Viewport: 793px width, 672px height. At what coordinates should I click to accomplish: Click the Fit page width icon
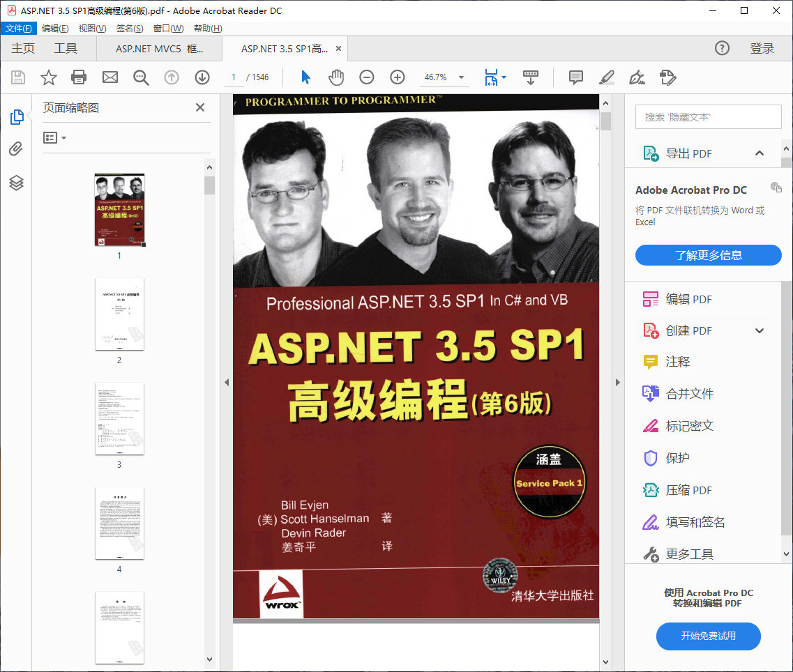(491, 77)
